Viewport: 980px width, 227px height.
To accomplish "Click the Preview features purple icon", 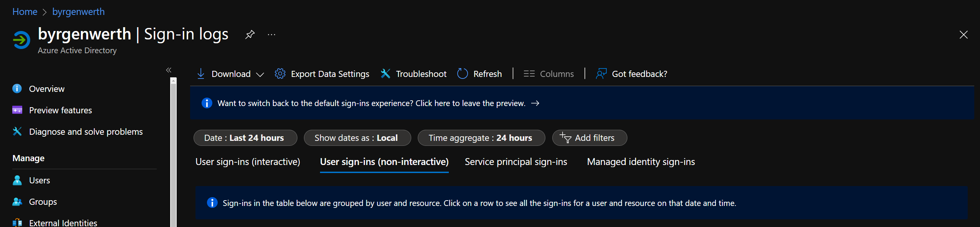I will tap(17, 110).
